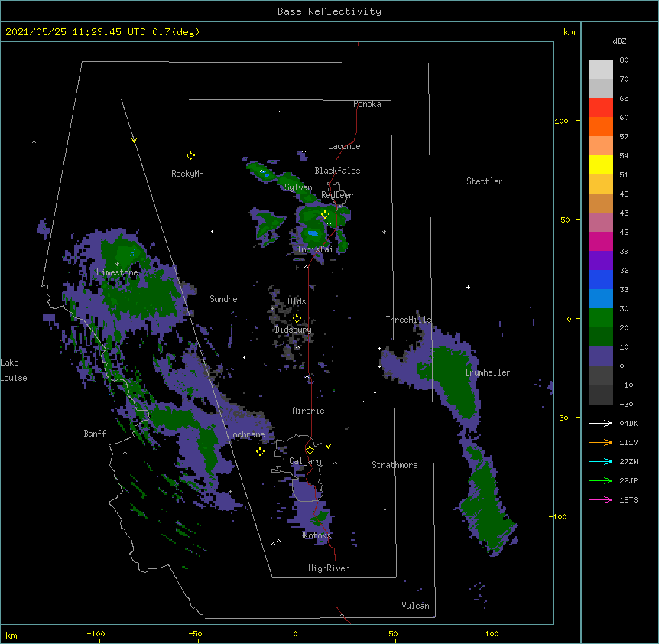Click the Limestone label
This screenshot has width=659, height=644.
click(117, 272)
